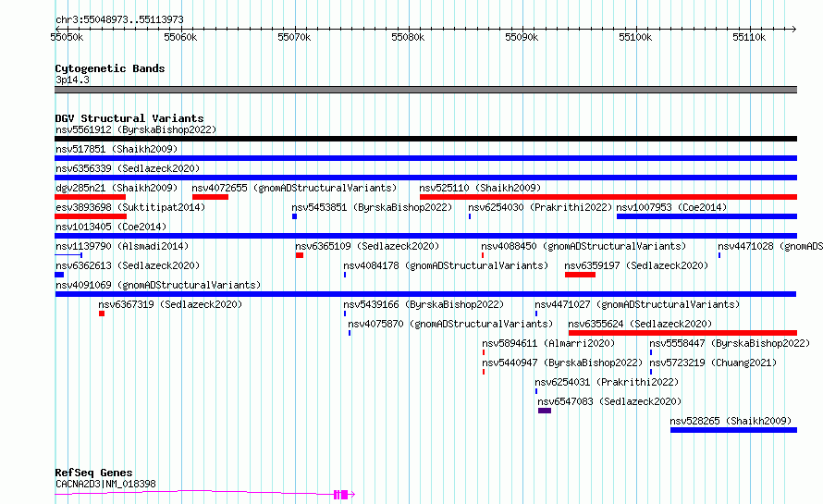Open the CACNA2D3|NM_018398 gene label

[105, 484]
